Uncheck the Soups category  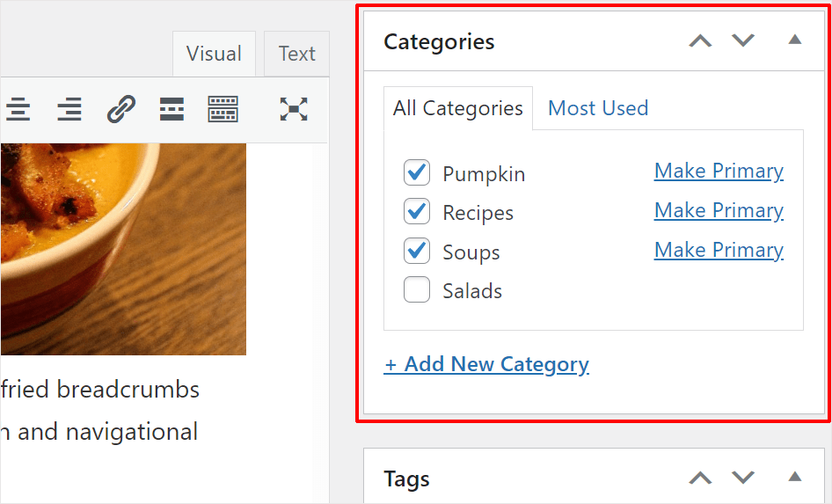pyautogui.click(x=417, y=252)
